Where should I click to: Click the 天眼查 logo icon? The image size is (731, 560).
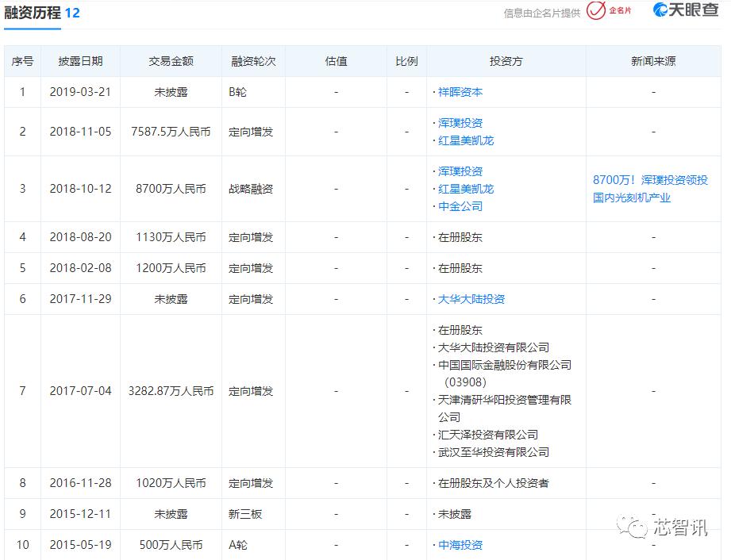pos(660,10)
